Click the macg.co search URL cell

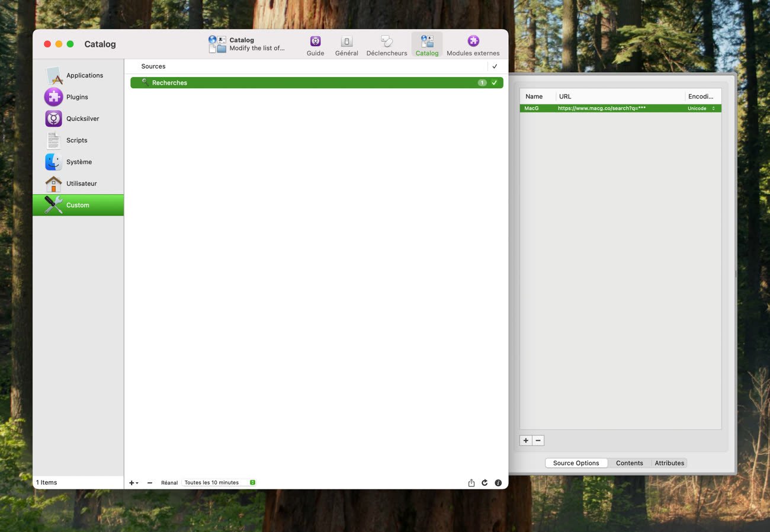tap(602, 108)
